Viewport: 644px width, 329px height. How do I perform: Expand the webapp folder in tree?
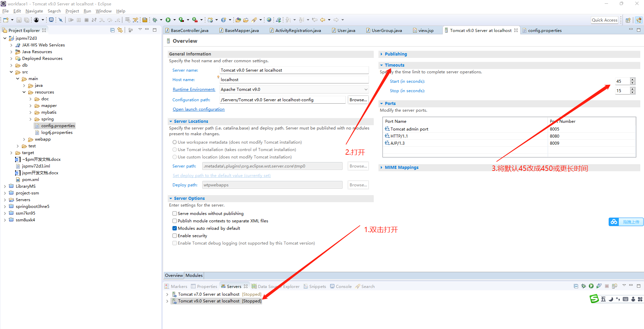point(24,139)
